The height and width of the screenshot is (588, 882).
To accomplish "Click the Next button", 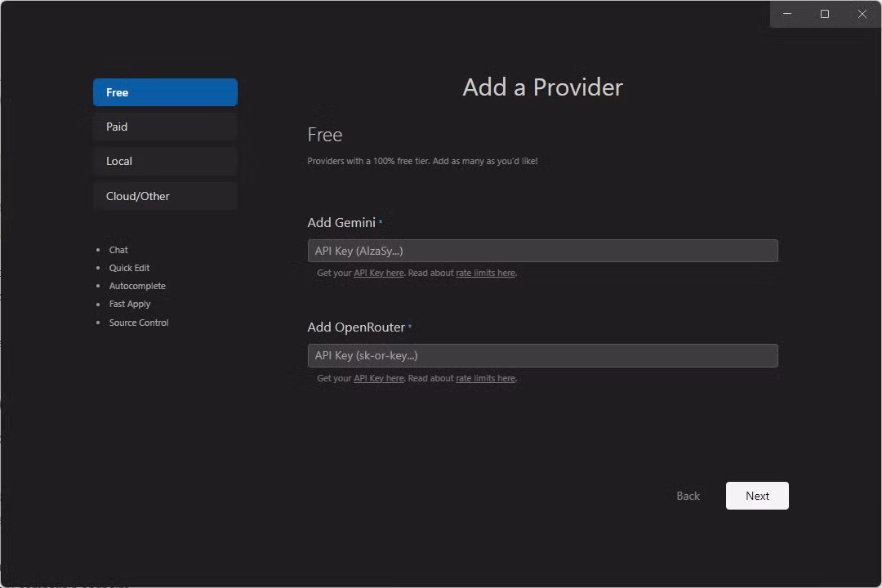I will 757,496.
